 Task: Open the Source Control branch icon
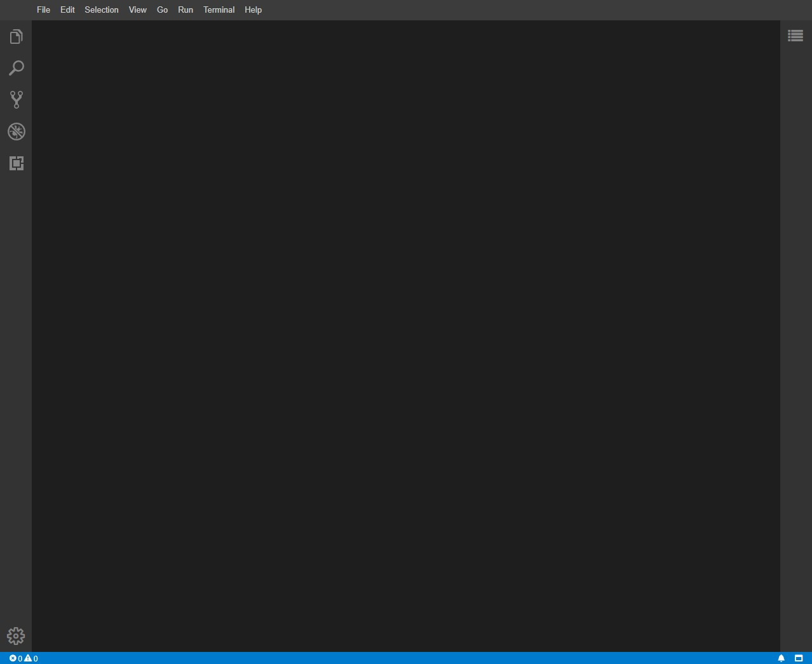[x=16, y=100]
